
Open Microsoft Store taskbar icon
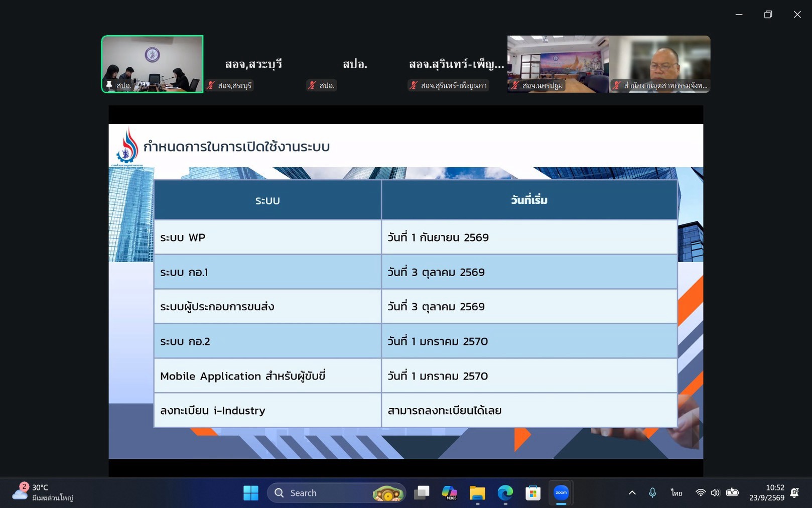click(x=533, y=493)
